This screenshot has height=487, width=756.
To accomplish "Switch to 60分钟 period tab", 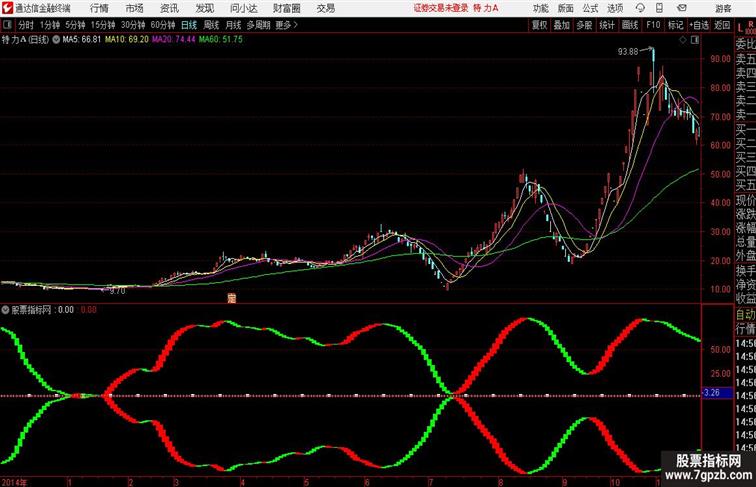I will point(163,25).
